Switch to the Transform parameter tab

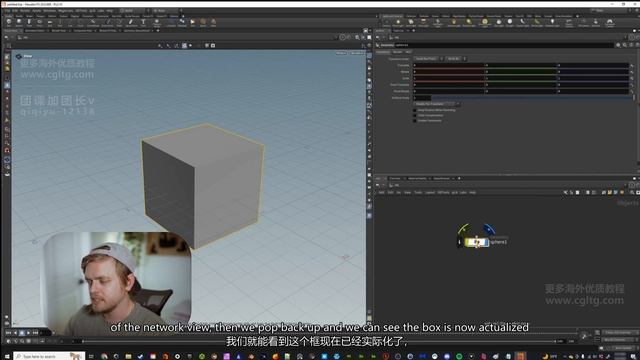[x=383, y=52]
